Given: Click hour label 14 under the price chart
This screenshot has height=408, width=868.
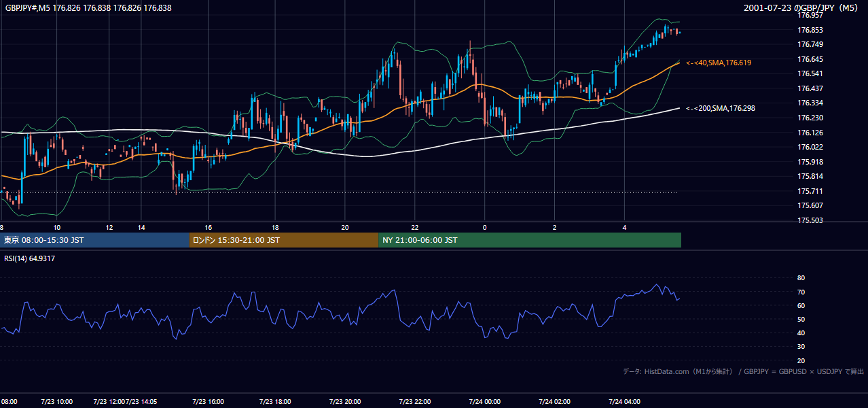Looking at the screenshot, I should click(141, 227).
